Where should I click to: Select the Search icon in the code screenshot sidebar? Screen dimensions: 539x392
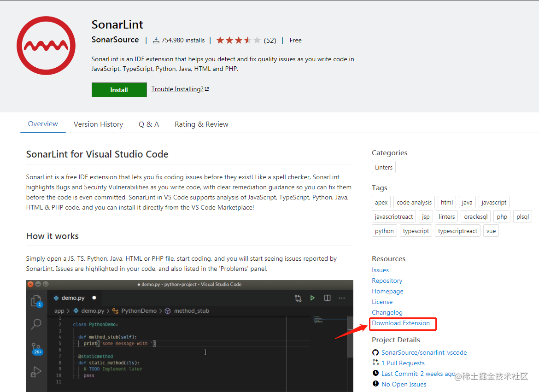click(x=36, y=323)
